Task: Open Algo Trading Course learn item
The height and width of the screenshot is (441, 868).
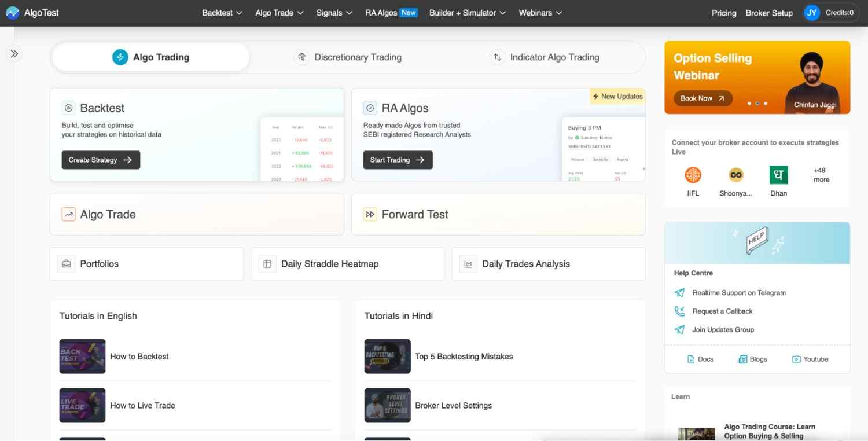Action: tap(757, 431)
